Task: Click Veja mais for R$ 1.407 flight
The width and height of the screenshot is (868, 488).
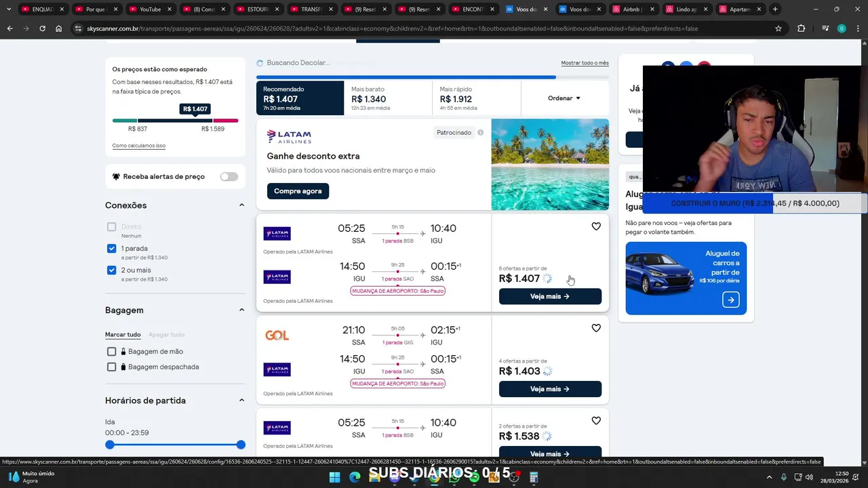Action: pos(550,296)
